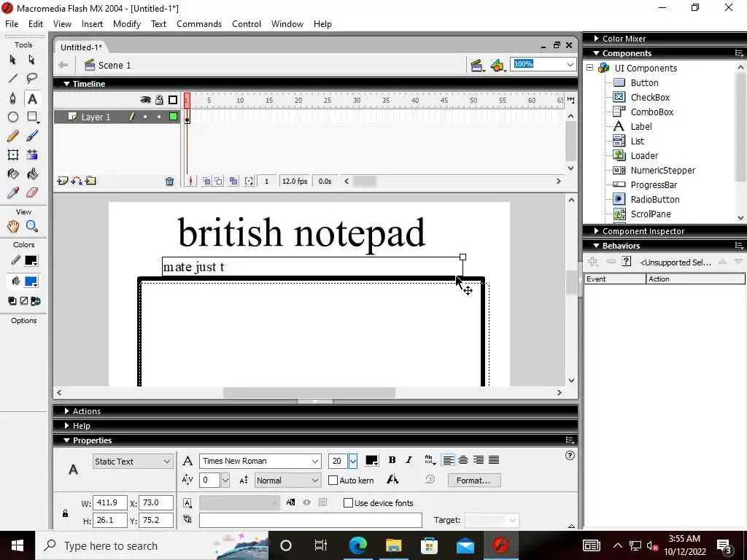747x560 pixels.
Task: Select the Ink Bottle tool
Action: [13, 174]
